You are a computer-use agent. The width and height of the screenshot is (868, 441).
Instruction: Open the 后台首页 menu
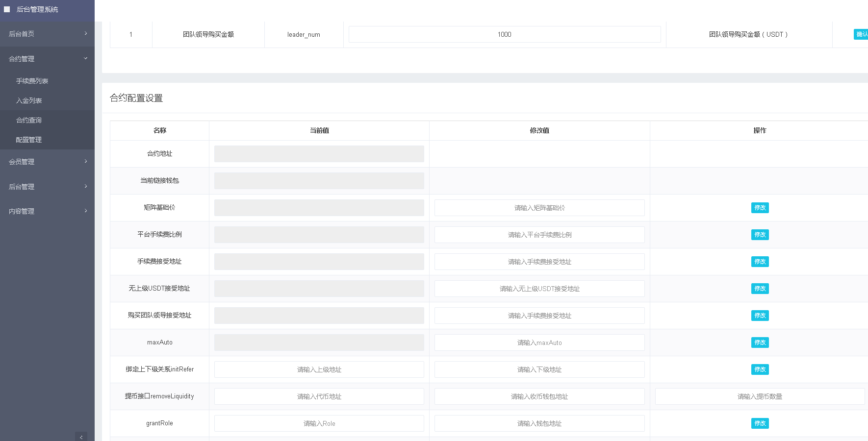point(47,34)
